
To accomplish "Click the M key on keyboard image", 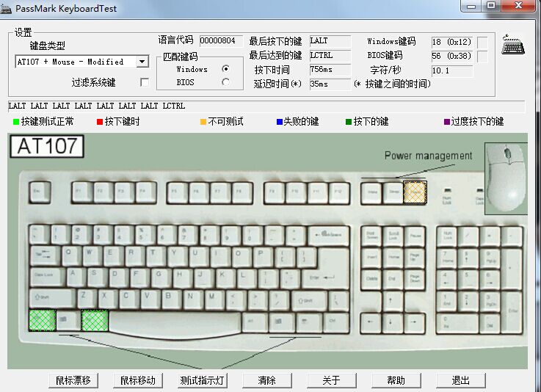I will coord(214,298).
